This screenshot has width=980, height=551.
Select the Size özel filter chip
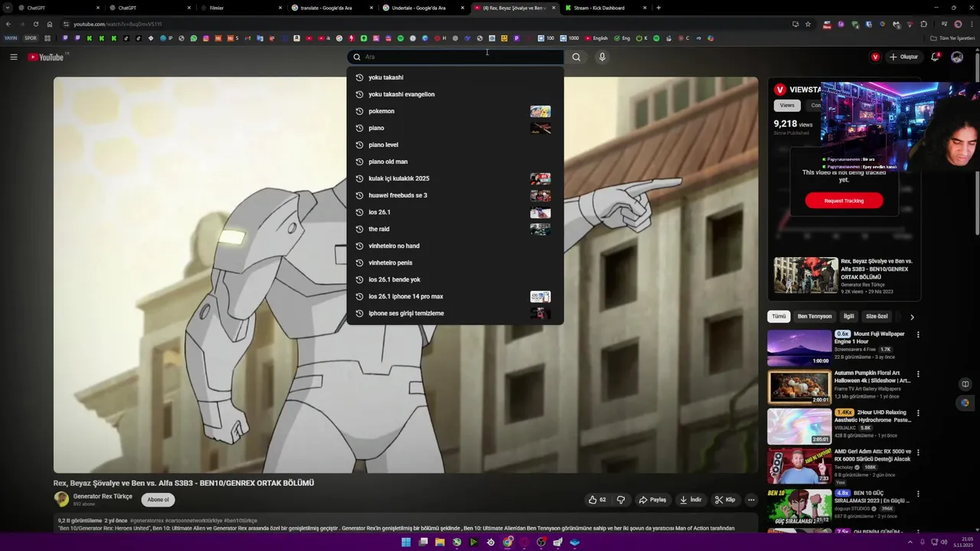tap(877, 316)
